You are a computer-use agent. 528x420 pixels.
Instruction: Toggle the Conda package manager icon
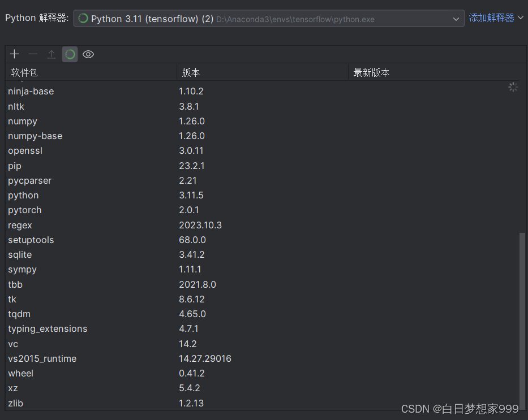pos(70,54)
